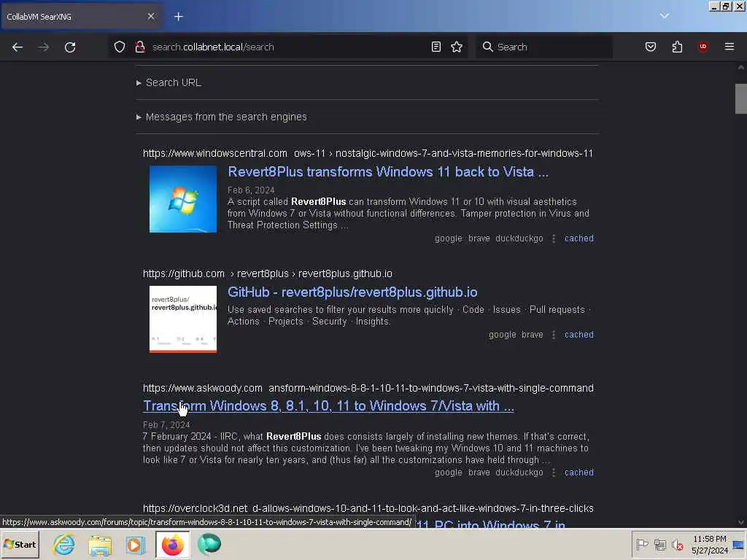Click the forward navigation arrow
This screenshot has height=560, width=747.
pyautogui.click(x=44, y=47)
